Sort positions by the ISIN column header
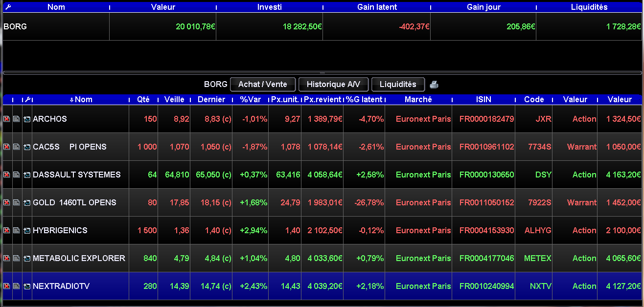The height and width of the screenshot is (307, 644). click(x=483, y=99)
